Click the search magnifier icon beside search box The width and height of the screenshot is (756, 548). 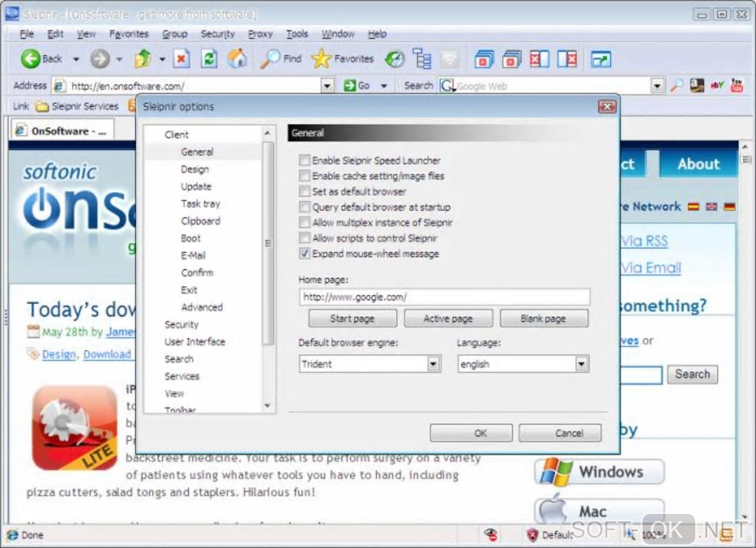677,85
